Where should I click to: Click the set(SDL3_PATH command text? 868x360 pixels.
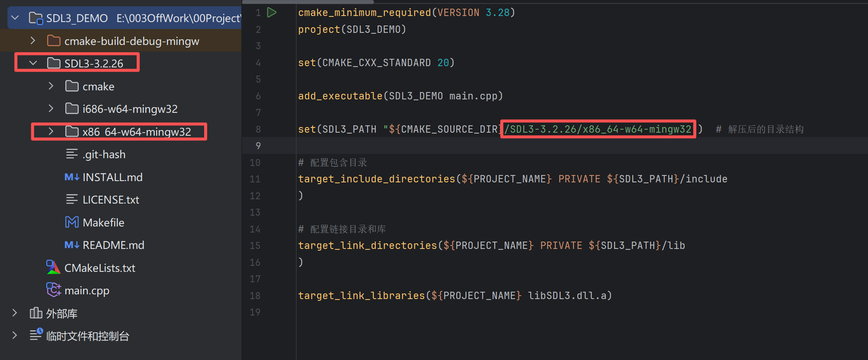tap(337, 129)
